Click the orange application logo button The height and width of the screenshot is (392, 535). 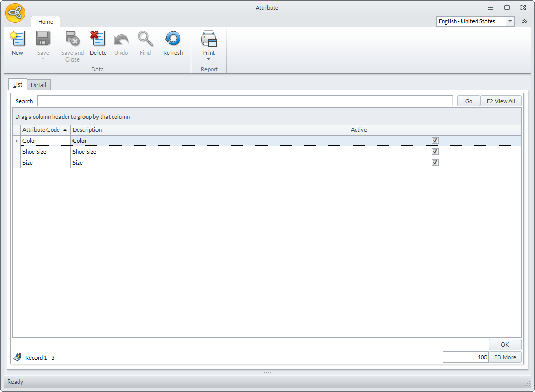coord(15,13)
